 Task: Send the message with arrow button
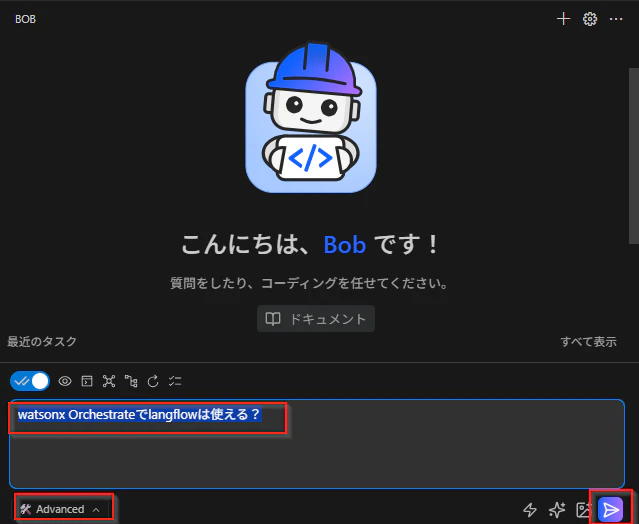pos(610,509)
